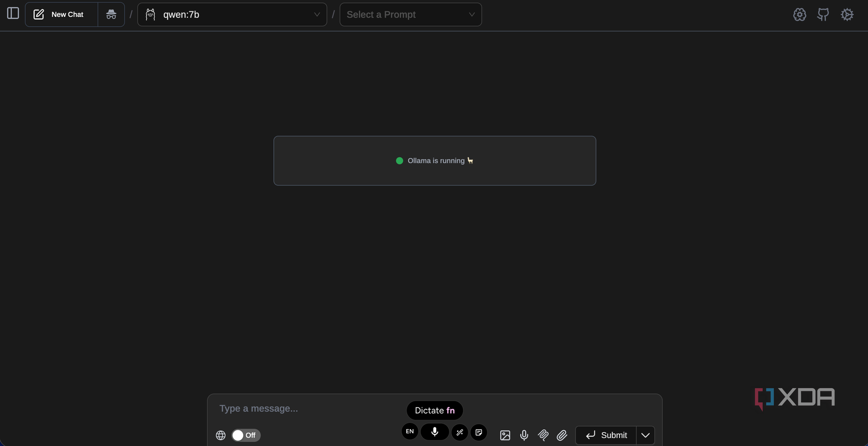Screen dimensions: 868x446
Task: Start dictation with the microphone pill
Action: 435,432
